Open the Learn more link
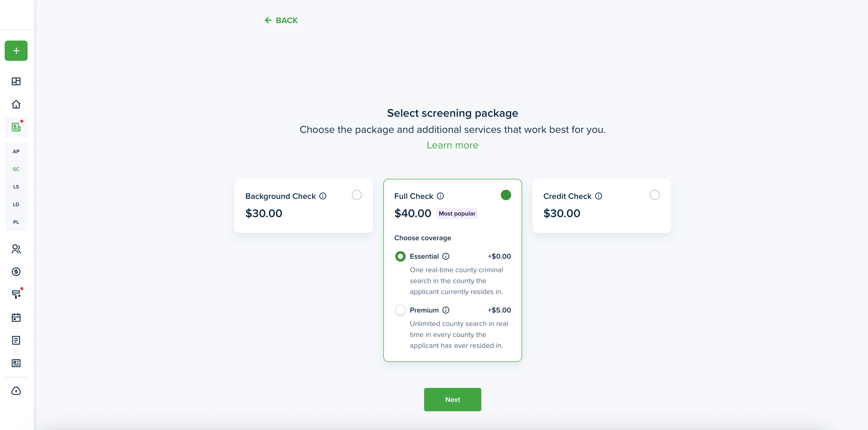The image size is (868, 430). [452, 145]
